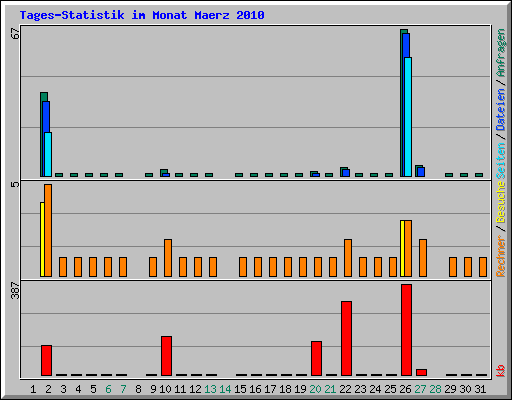Select the orange Rechner bar for day 15
This screenshot has width=512, height=400.
[243, 267]
